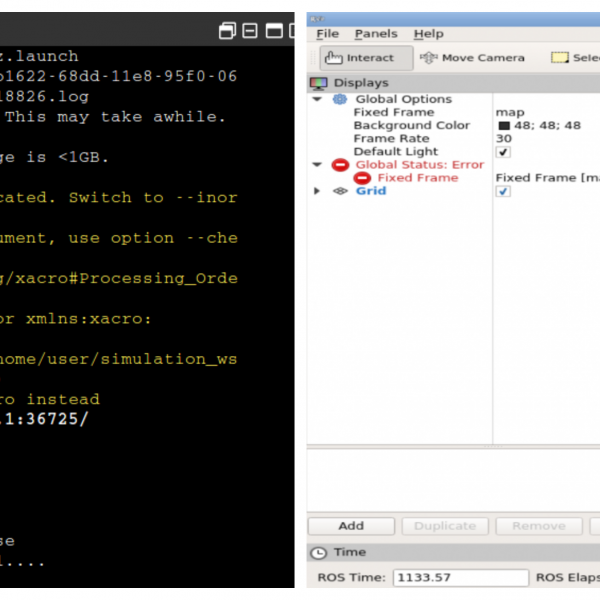Screen dimensions: 600x600
Task: Click the terminal maximize pane icon
Action: pyautogui.click(x=274, y=31)
